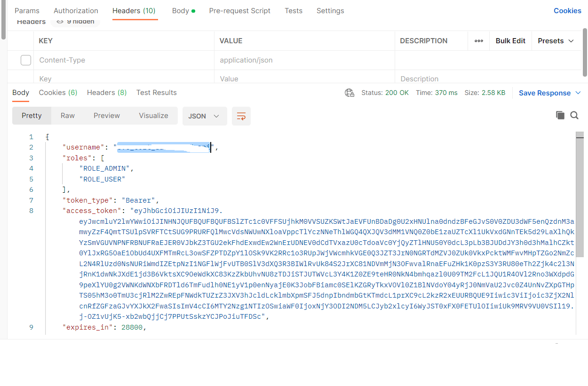View the Cookies (6) response tab
This screenshot has height=386, width=588.
click(x=58, y=93)
